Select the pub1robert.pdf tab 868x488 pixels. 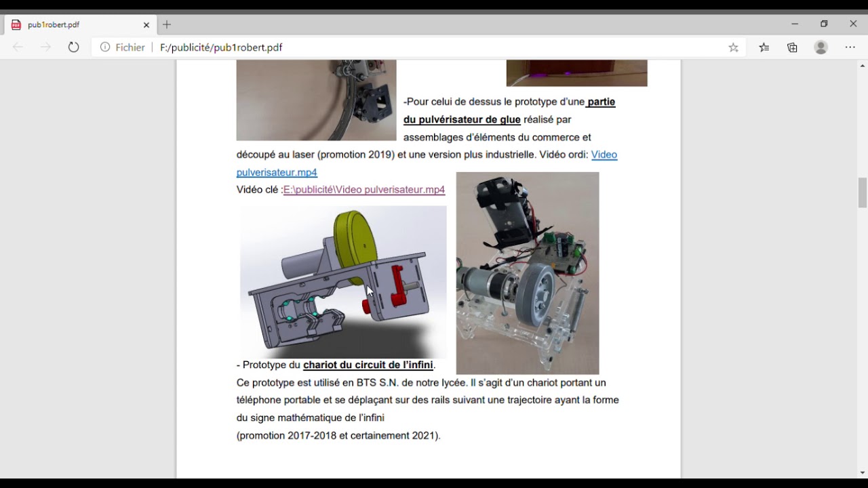(81, 24)
